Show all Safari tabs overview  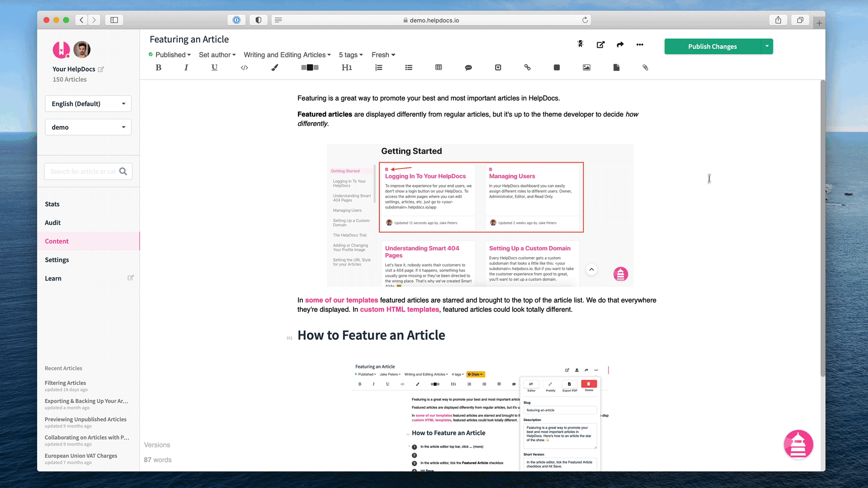[x=800, y=20]
